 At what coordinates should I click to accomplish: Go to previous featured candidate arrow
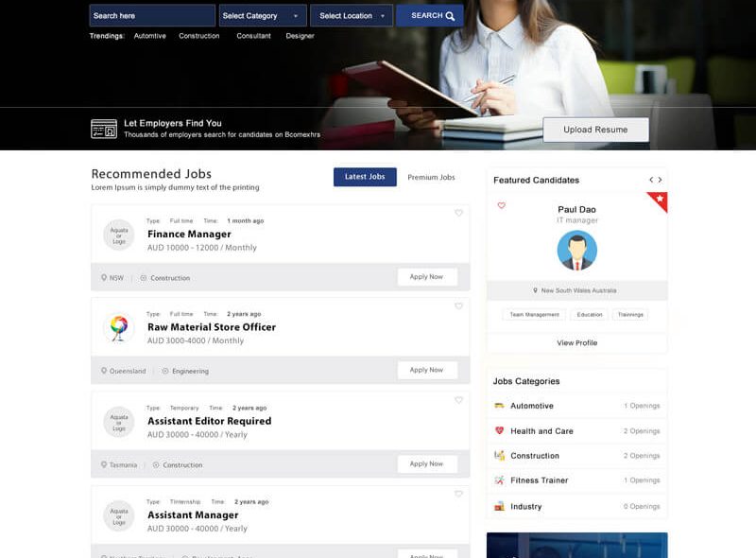click(x=650, y=180)
